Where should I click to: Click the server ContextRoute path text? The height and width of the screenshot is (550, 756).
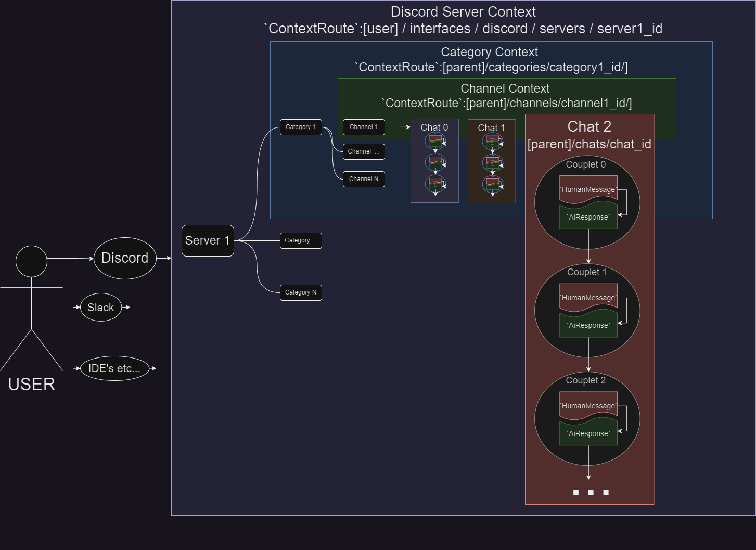[463, 29]
